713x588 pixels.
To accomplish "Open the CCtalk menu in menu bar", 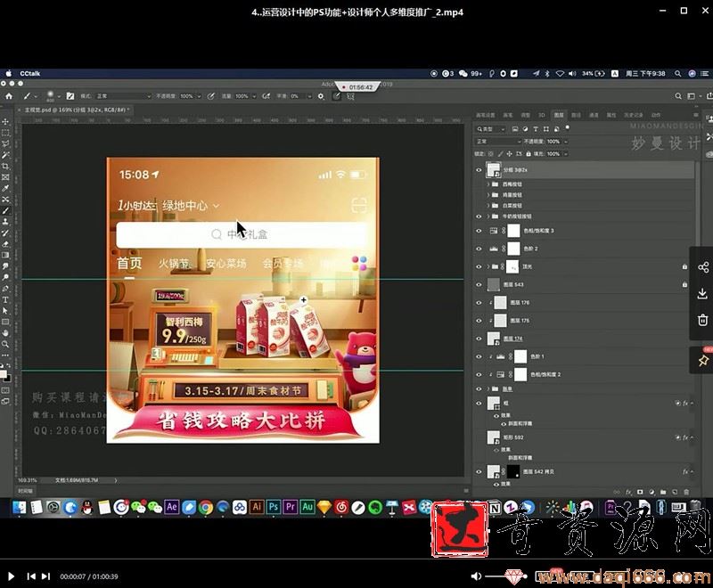I will click(x=30, y=74).
